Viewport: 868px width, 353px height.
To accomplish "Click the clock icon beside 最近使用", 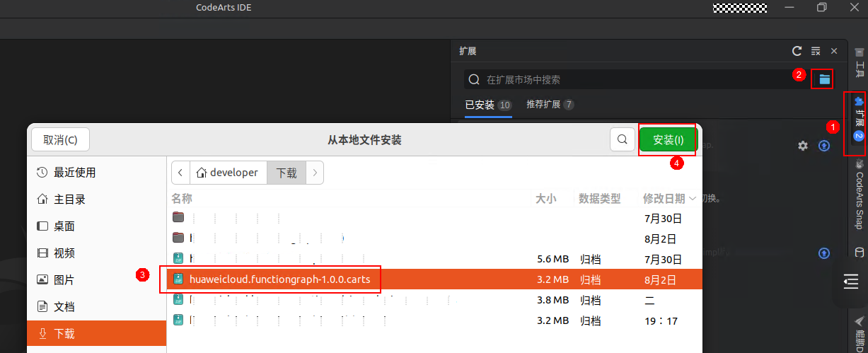I will (42, 173).
